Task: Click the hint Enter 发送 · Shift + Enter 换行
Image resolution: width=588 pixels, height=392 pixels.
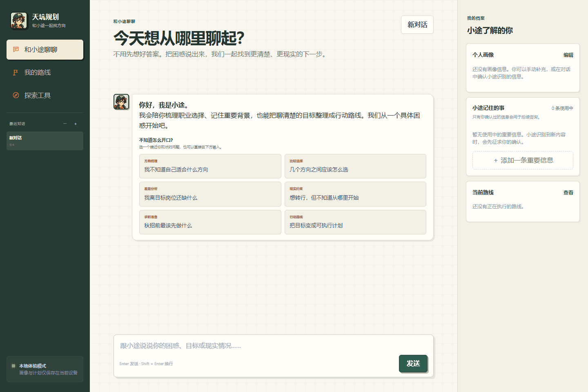Action: (146, 363)
